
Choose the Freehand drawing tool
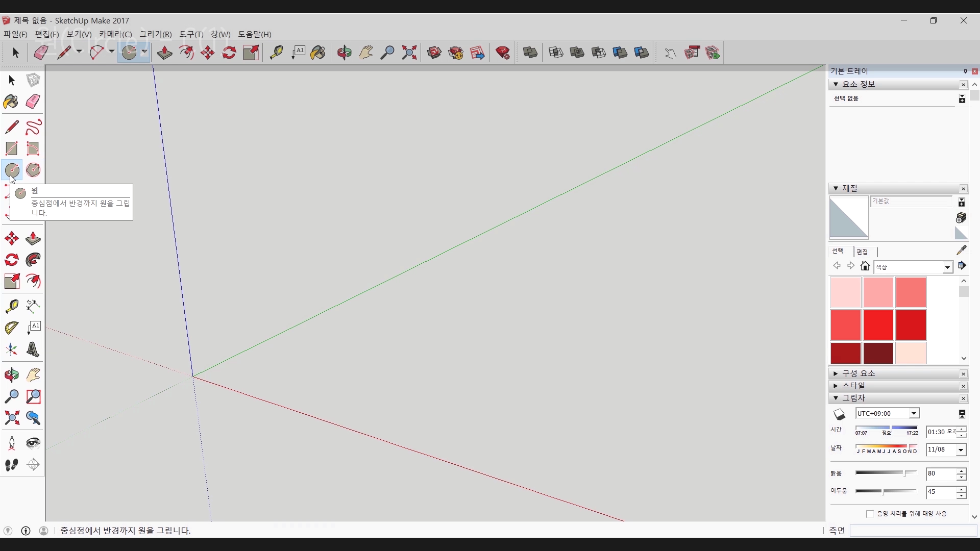click(33, 127)
